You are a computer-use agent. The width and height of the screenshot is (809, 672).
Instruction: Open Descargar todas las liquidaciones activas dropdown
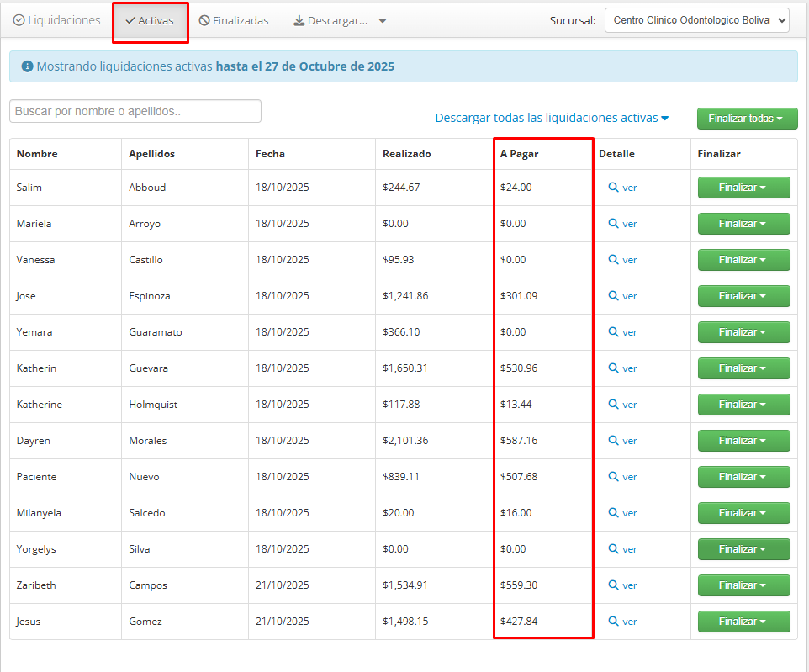(x=552, y=118)
